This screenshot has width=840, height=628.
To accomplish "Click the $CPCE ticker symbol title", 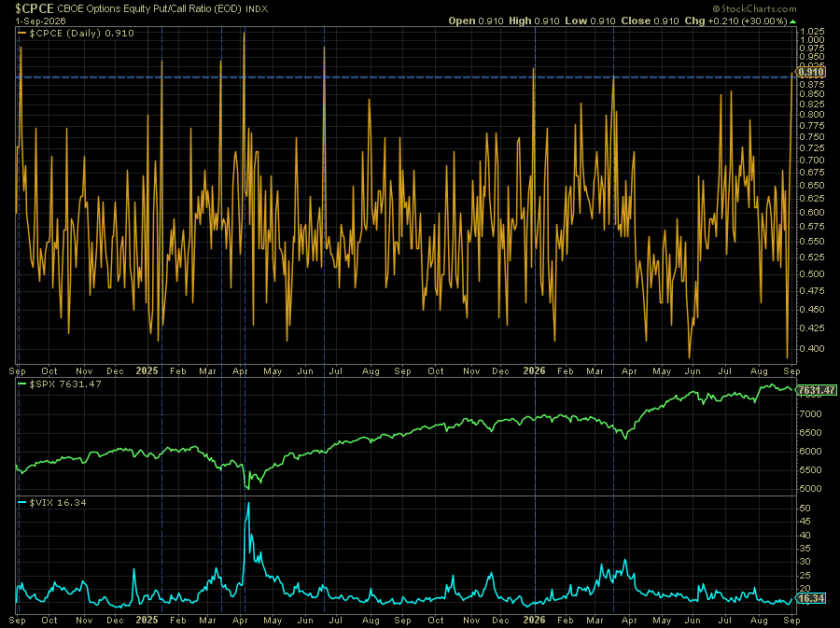I will tap(35, 8).
